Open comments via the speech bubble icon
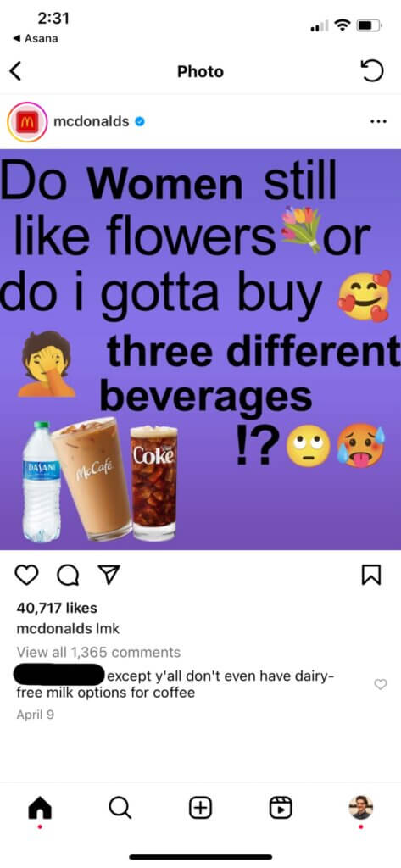The height and width of the screenshot is (868, 401). coord(68,576)
